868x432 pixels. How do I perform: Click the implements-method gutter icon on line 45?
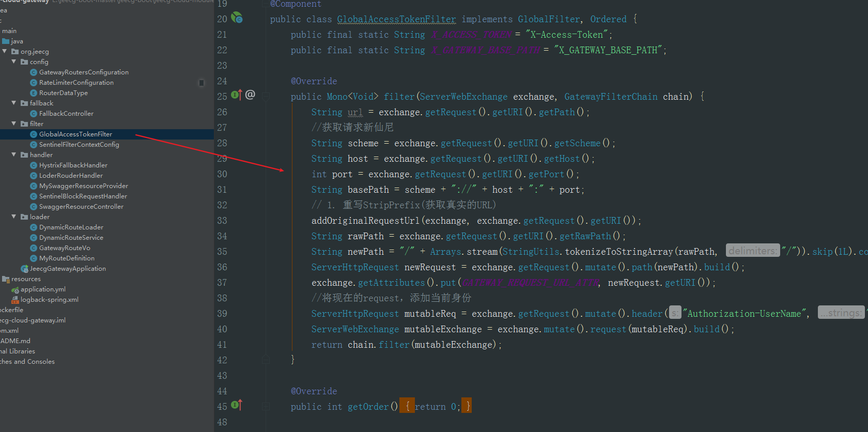237,405
